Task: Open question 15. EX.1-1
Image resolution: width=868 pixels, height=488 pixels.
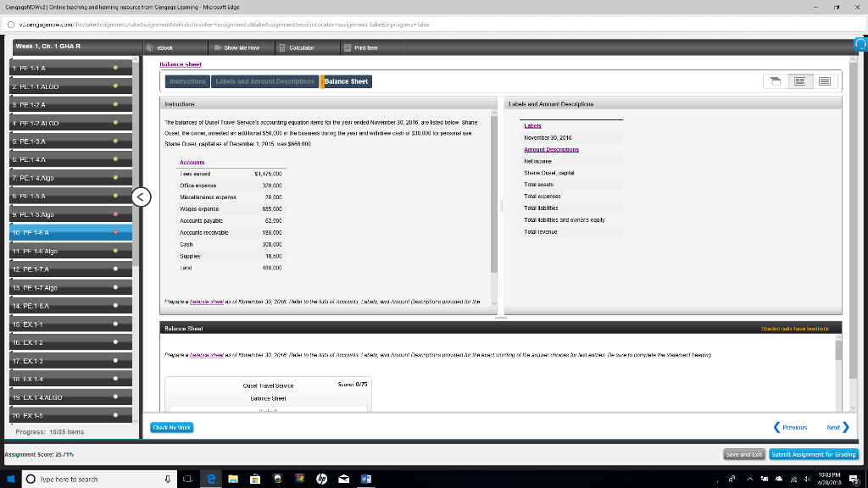Action: click(x=71, y=324)
